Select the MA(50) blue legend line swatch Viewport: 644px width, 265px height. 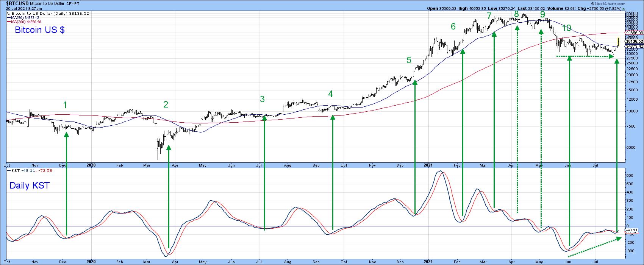[8, 18]
